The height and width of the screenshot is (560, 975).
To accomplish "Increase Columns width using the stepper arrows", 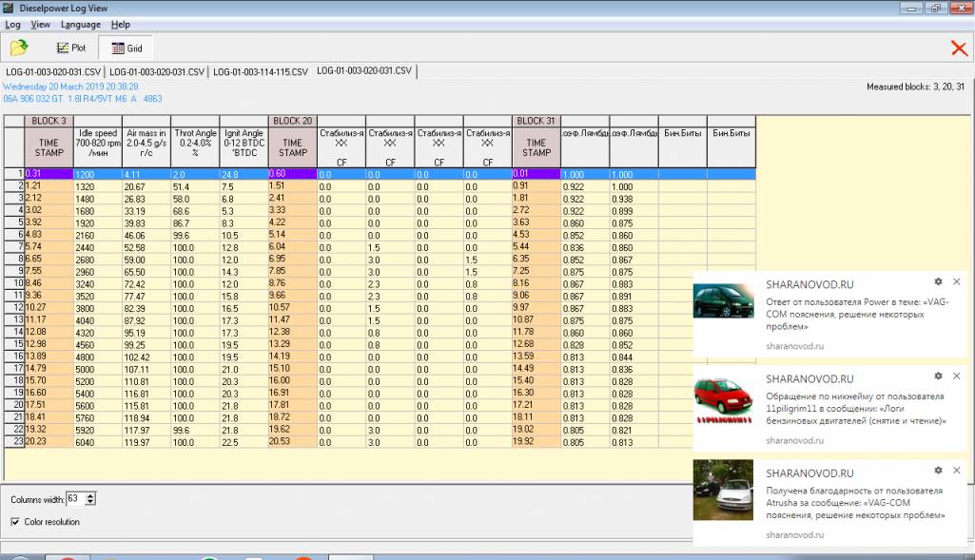I will (89, 495).
